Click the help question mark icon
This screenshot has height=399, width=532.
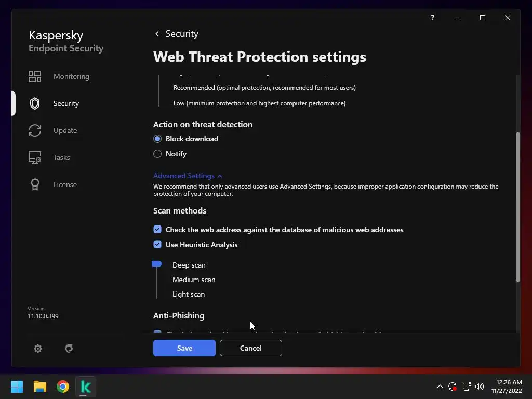click(x=432, y=17)
